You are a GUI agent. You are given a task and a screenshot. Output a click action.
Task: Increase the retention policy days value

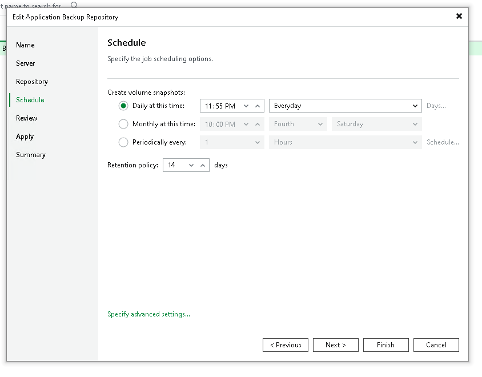[202, 165]
